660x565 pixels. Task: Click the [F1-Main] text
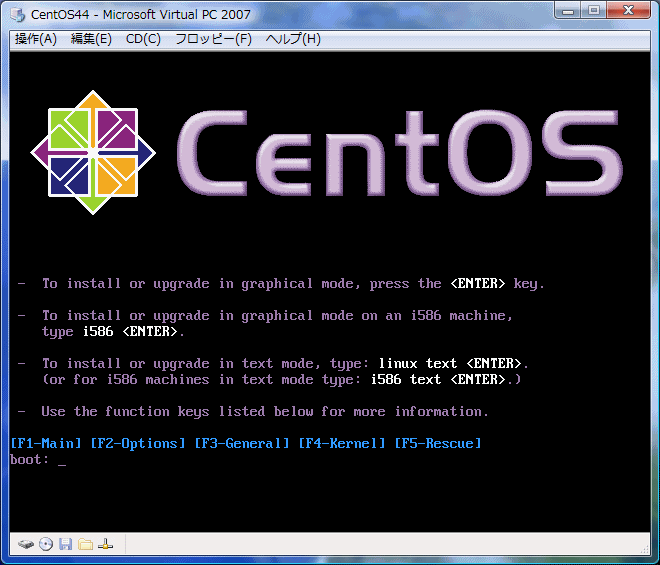[x=46, y=443]
